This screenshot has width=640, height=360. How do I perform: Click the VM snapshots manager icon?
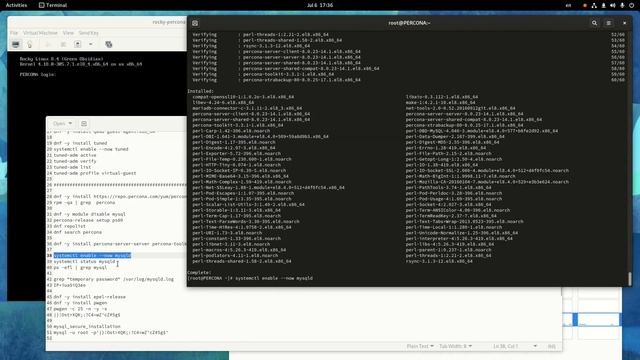(x=109, y=44)
